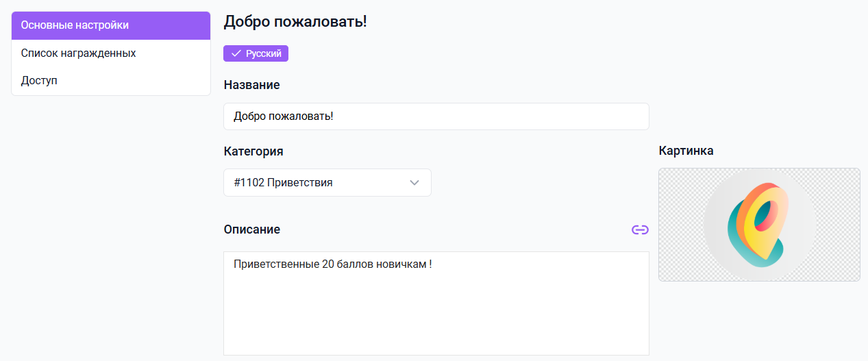Focus the Название input field
The height and width of the screenshot is (361, 868).
click(436, 116)
